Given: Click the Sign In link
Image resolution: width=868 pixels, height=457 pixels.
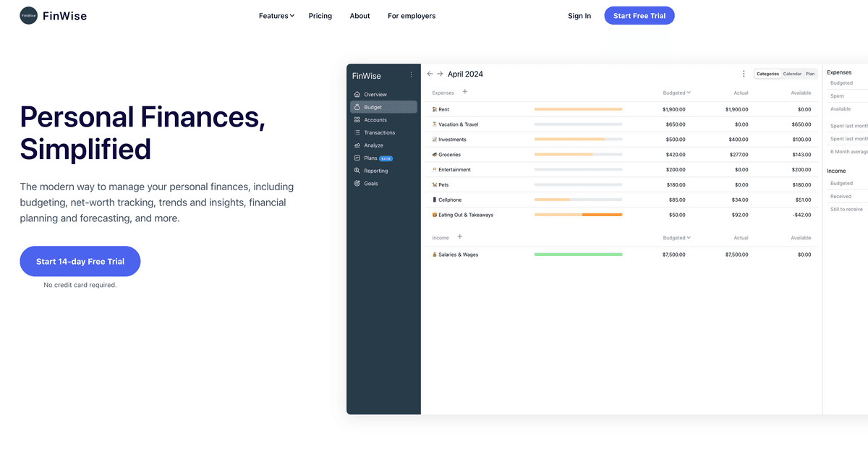Looking at the screenshot, I should coord(579,16).
